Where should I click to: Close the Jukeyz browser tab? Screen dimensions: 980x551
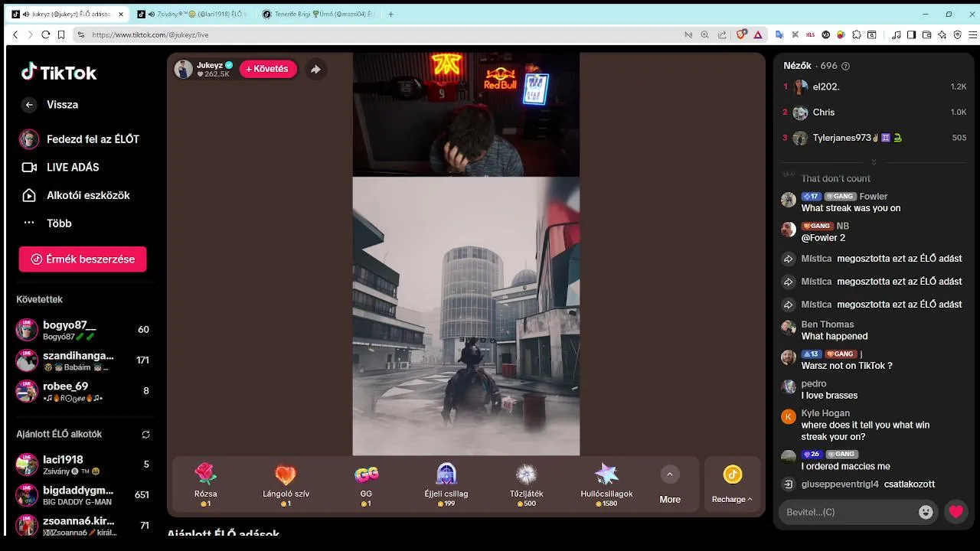click(121, 14)
